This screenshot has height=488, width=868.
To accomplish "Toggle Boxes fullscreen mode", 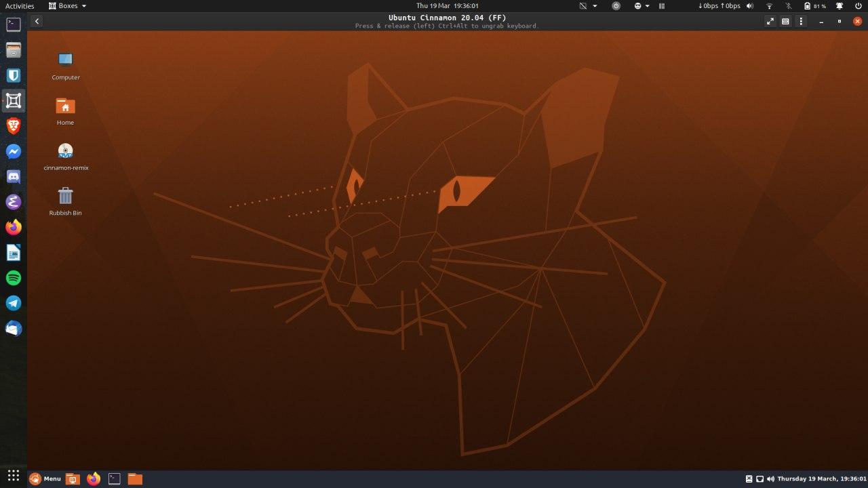I will pyautogui.click(x=770, y=22).
